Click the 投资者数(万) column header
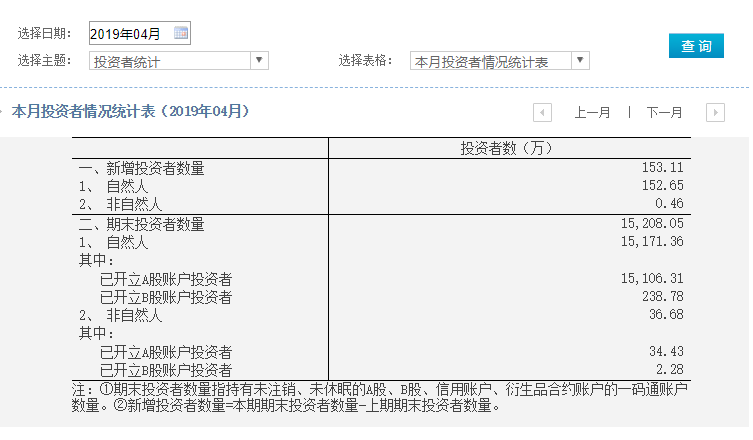This screenshot has height=440, width=753. (x=507, y=148)
